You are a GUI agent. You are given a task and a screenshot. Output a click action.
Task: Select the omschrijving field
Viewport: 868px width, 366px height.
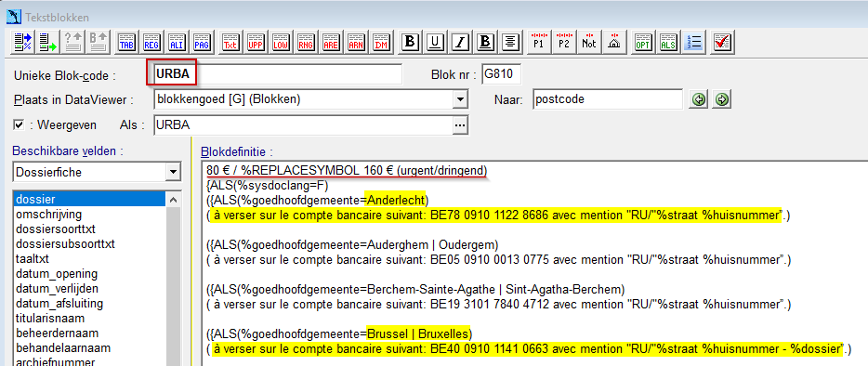tap(48, 214)
